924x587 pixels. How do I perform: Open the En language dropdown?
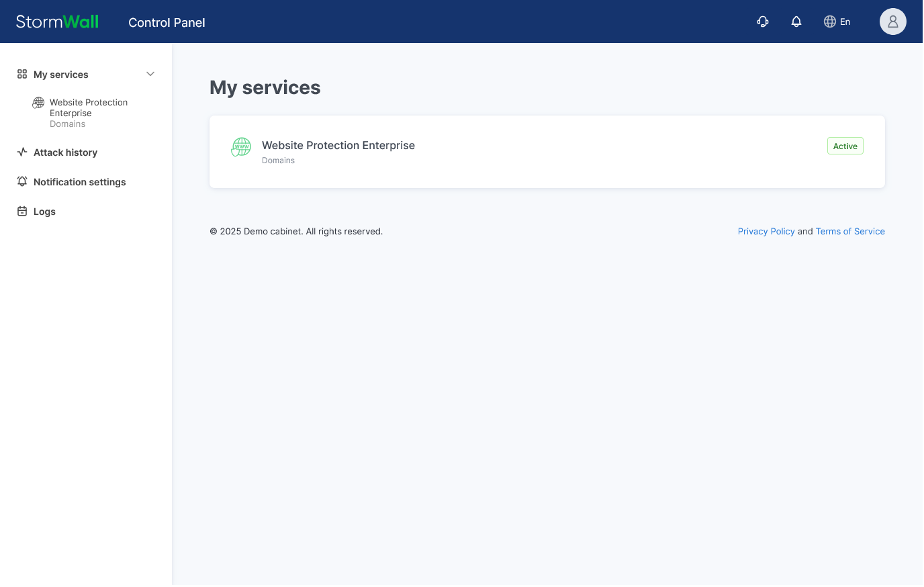pos(845,22)
